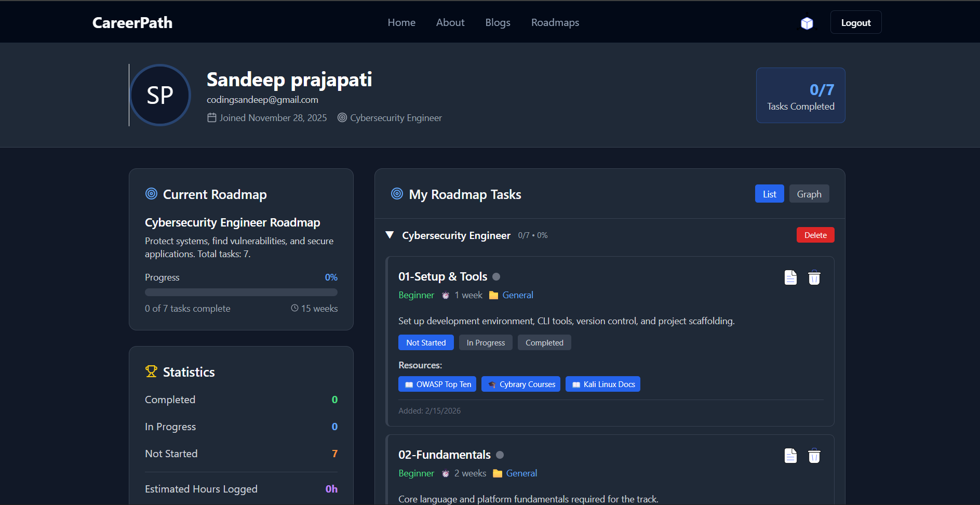Switch tasks view to List
980x505 pixels.
769,194
